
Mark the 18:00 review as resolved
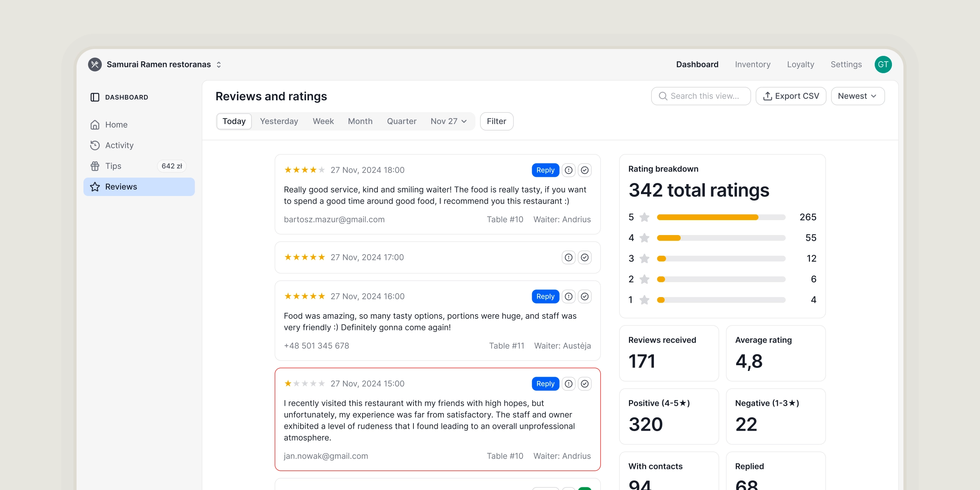click(x=585, y=170)
